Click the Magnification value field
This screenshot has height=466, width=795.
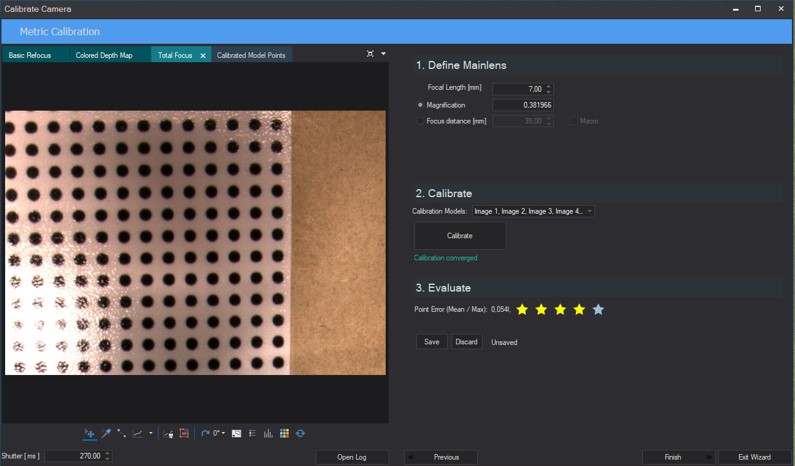523,105
